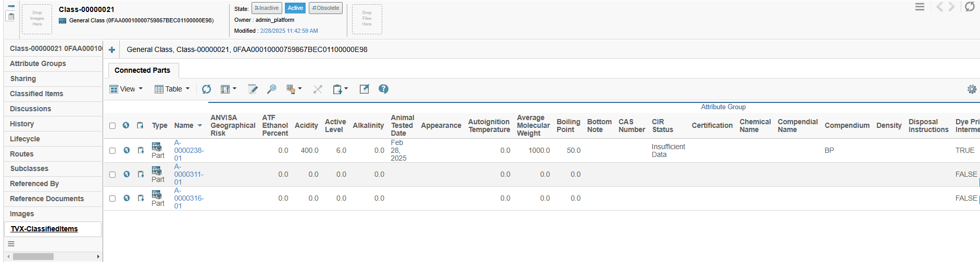Refresh the Connected Parts table
The image size is (980, 262).
tap(207, 89)
